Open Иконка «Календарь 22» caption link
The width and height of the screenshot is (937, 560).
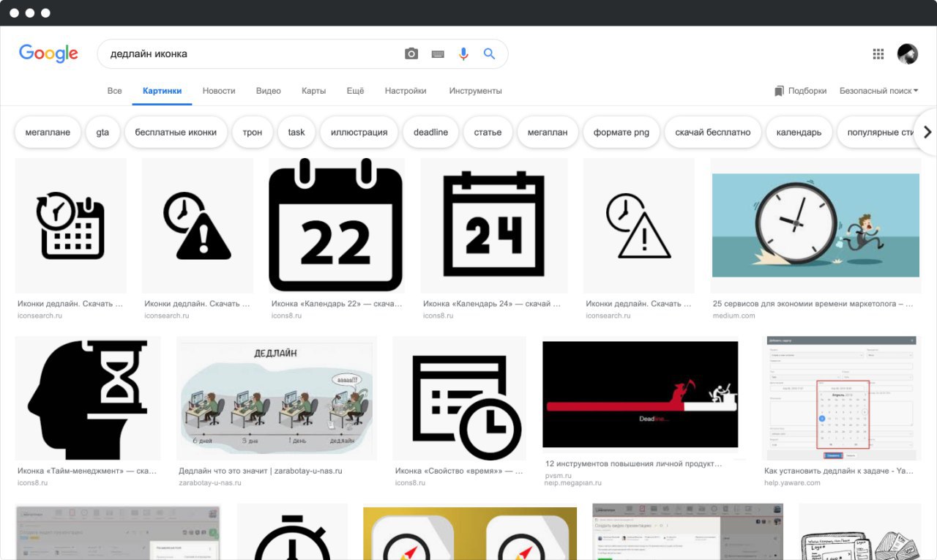point(337,303)
